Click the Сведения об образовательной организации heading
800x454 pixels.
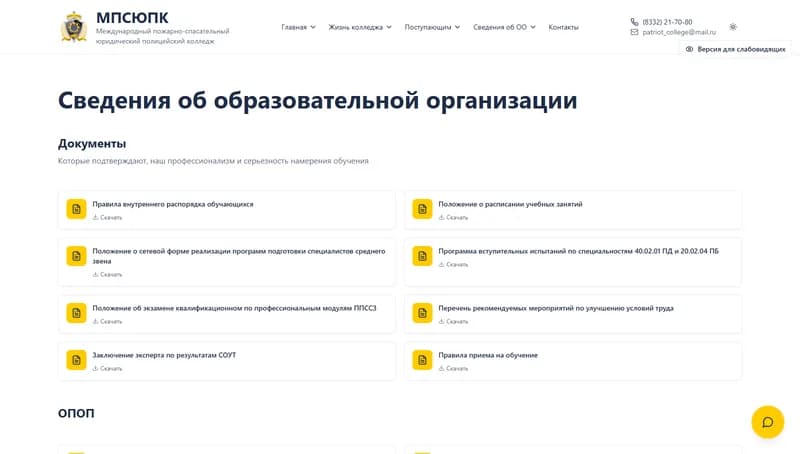[317, 100]
